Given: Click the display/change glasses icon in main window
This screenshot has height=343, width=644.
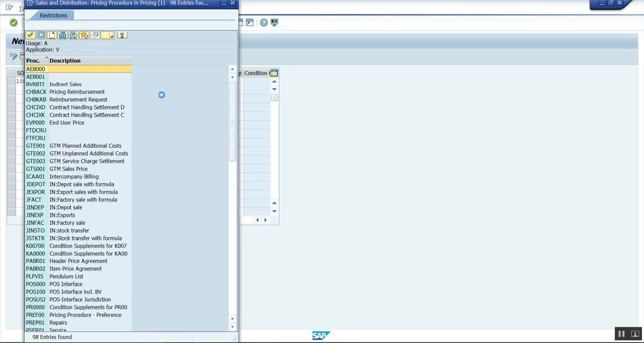Looking at the screenshot, I should (13, 56).
